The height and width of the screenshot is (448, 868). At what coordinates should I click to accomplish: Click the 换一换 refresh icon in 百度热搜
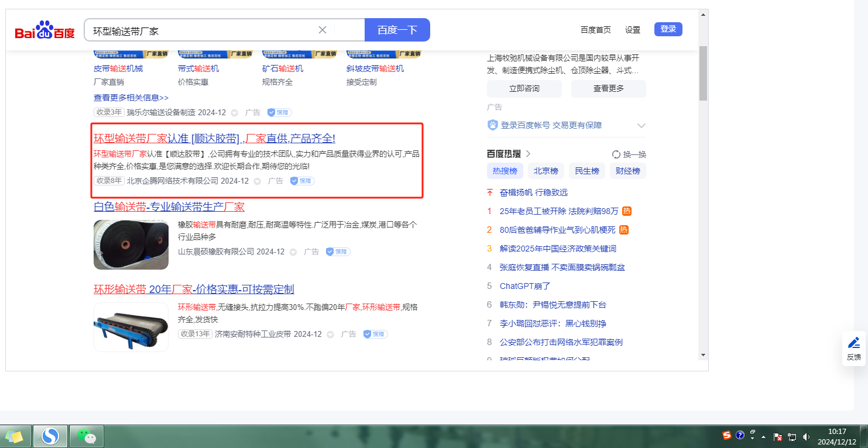click(x=616, y=154)
